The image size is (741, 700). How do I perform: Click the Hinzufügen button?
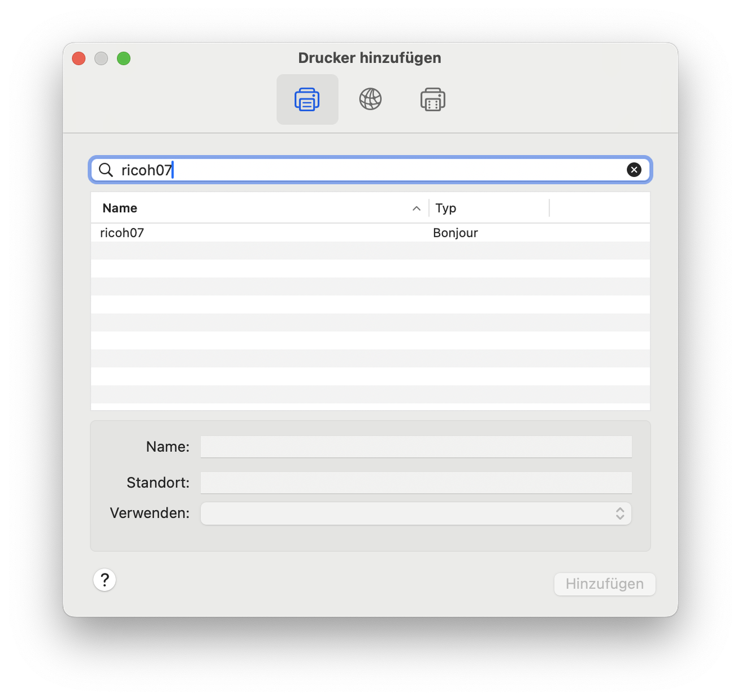605,584
